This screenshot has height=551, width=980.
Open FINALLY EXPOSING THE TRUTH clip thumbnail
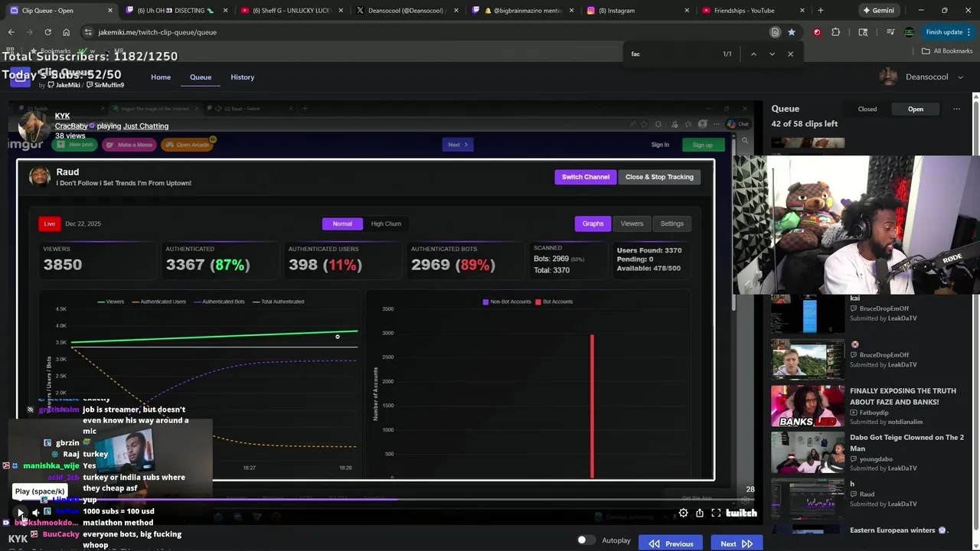[807, 406]
